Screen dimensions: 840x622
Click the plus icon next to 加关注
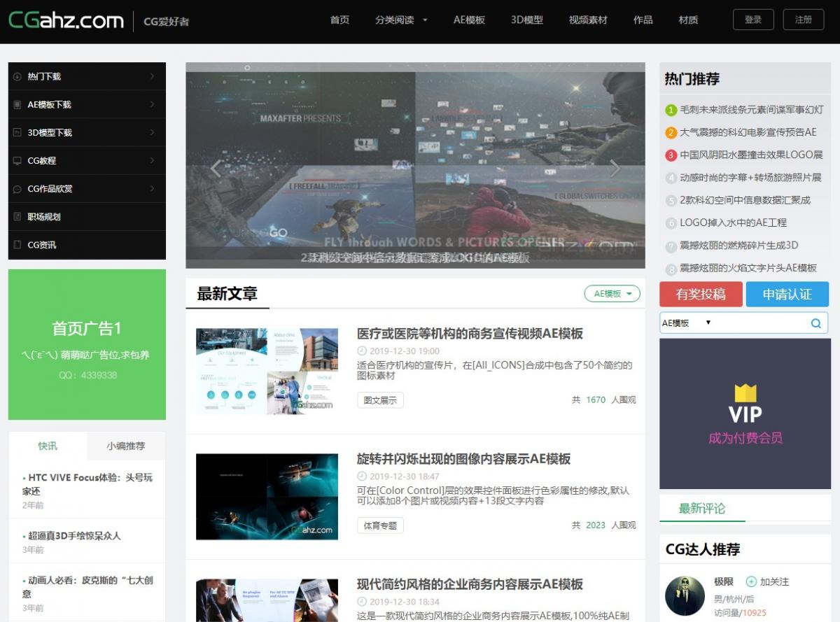click(751, 581)
